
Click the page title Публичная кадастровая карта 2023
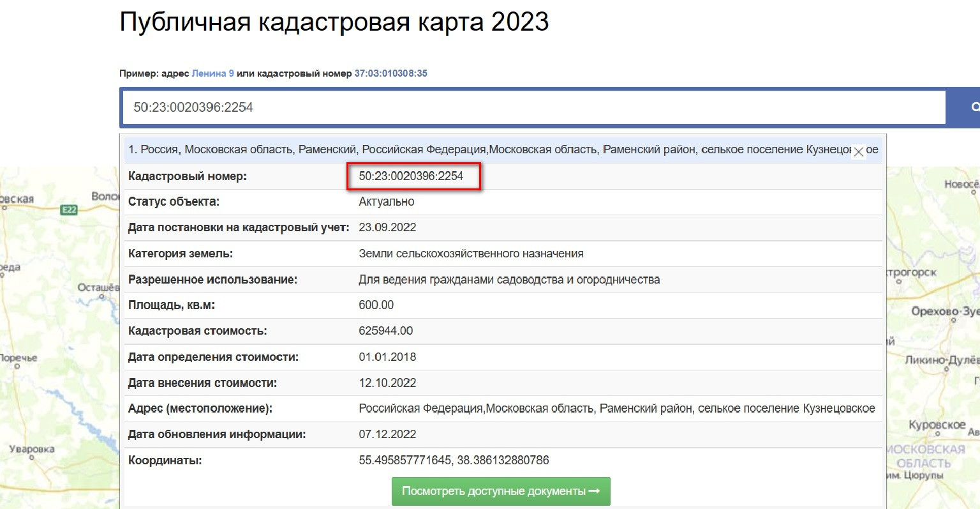pyautogui.click(x=334, y=22)
